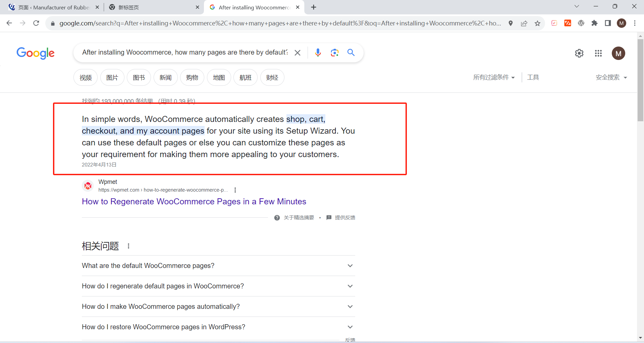Select the 新闻 filter chip
Viewport: 644px width, 343px height.
165,78
